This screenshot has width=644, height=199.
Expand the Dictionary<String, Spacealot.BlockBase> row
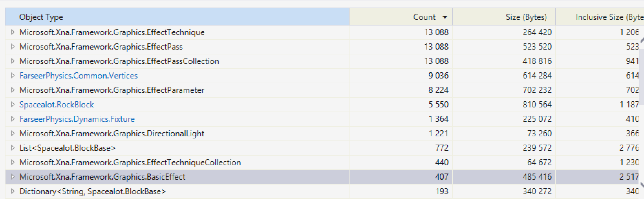13,191
